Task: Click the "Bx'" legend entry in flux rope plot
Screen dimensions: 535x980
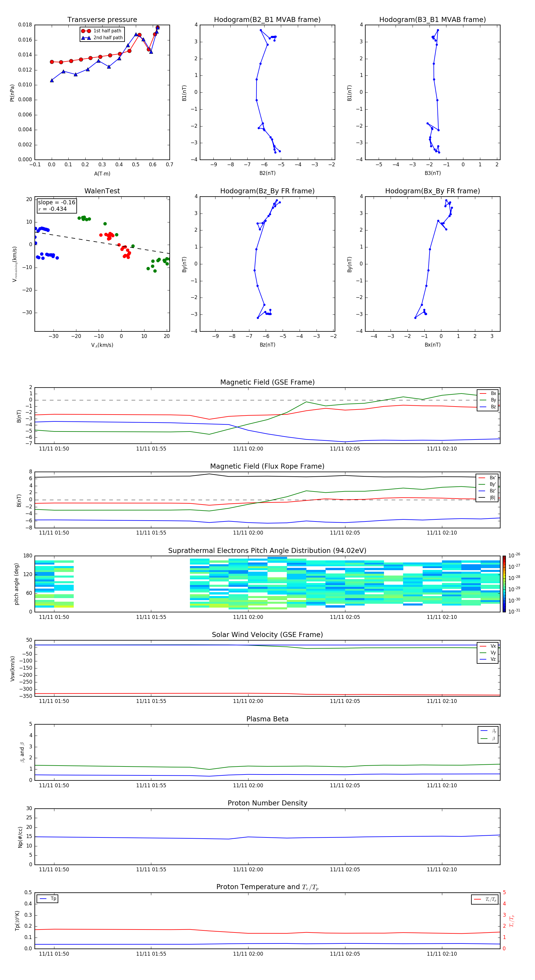Action: click(487, 478)
